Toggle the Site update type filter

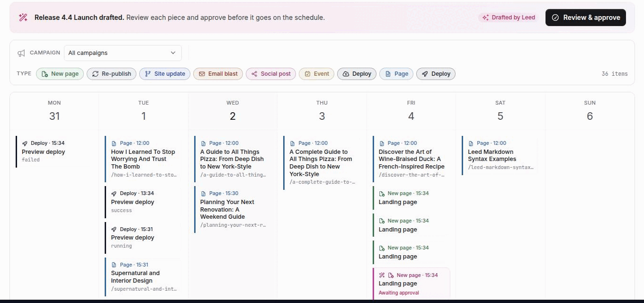click(165, 74)
